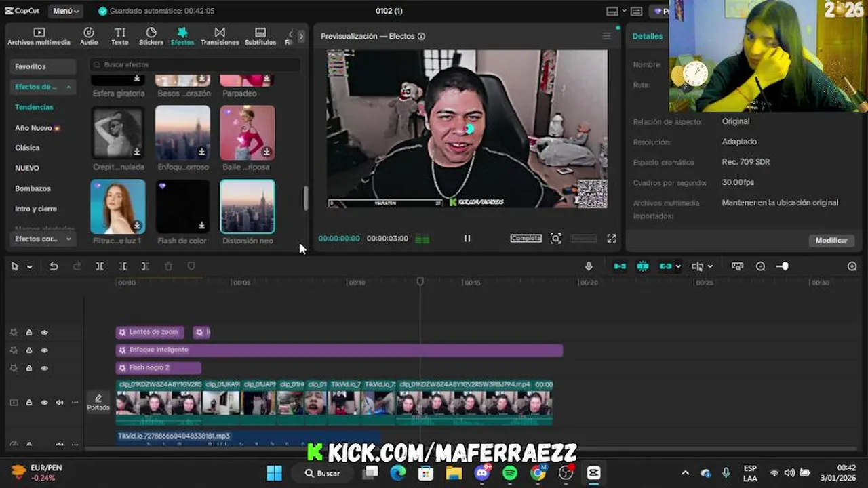
Task: Download the Enfoqu...orroso effect
Action: click(x=201, y=152)
